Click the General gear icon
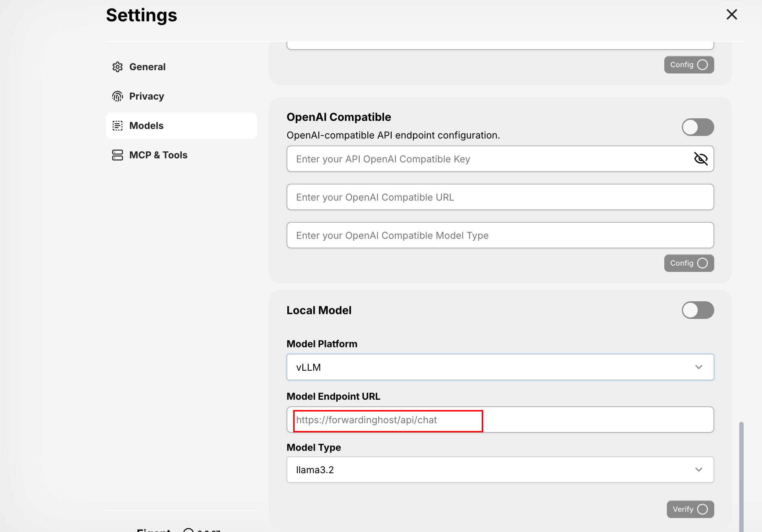Screen dimensions: 762x532 click(118, 67)
